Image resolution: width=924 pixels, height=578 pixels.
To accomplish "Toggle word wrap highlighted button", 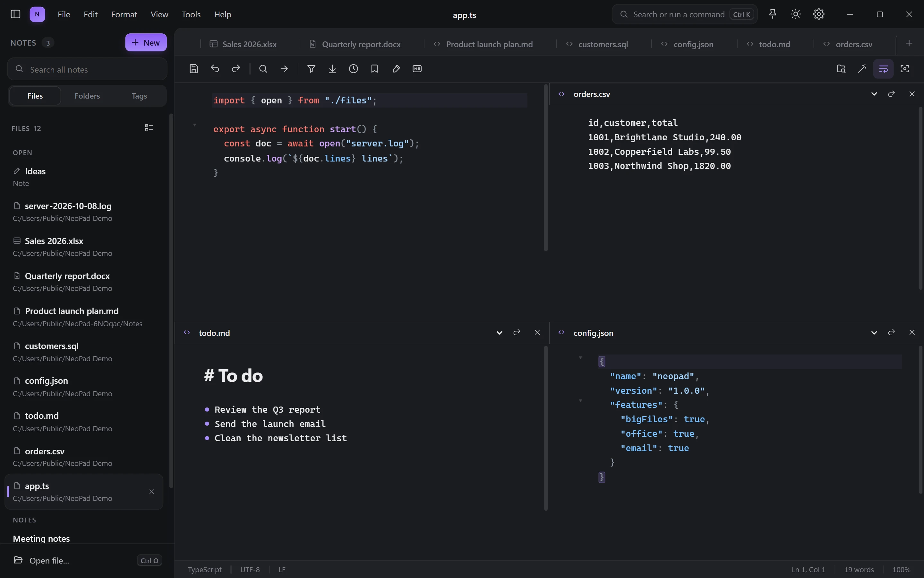I will click(883, 69).
